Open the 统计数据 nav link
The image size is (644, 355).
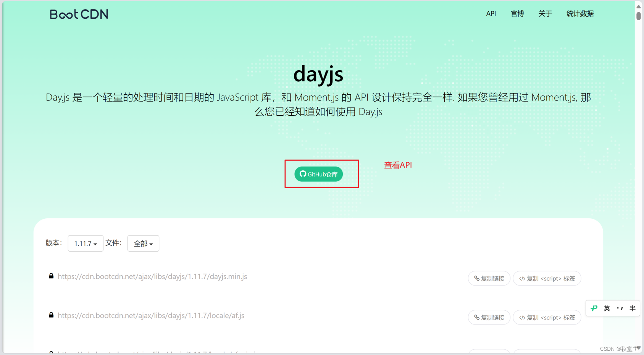(580, 14)
